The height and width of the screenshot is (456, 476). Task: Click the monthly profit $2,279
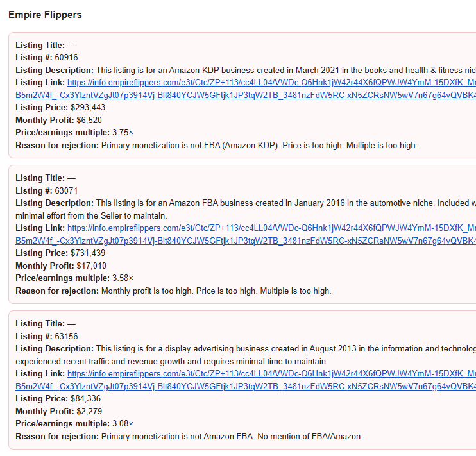89,411
